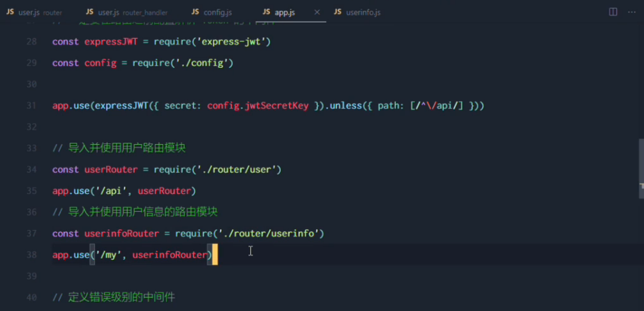Image resolution: width=644 pixels, height=311 pixels.
Task: Switch to the user.js router tab
Action: (x=34, y=12)
